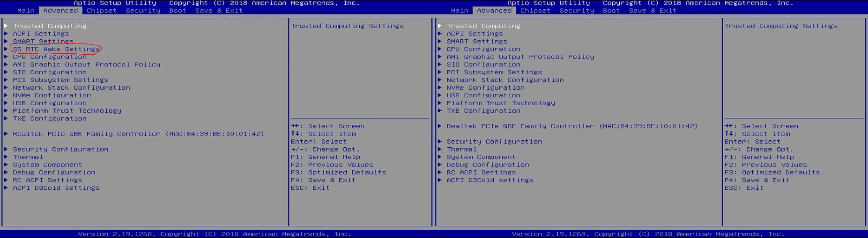Open S5 RTC Wake Settings entry

coord(56,49)
